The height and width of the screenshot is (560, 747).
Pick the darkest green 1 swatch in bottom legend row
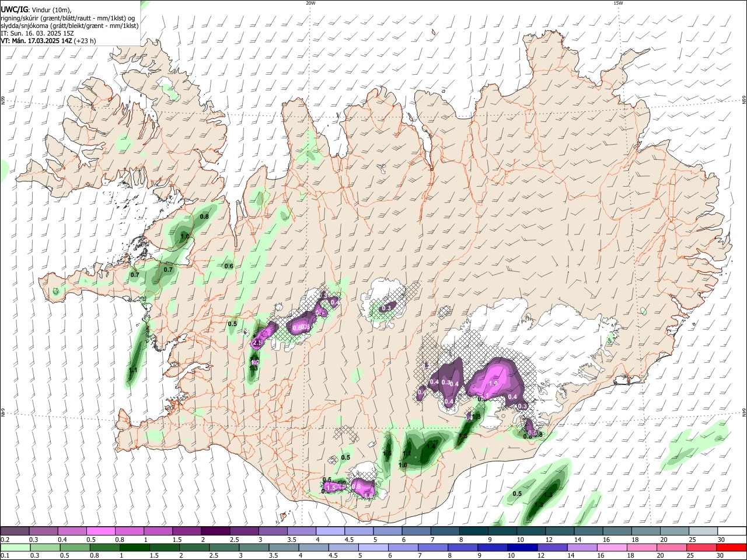coord(134,547)
